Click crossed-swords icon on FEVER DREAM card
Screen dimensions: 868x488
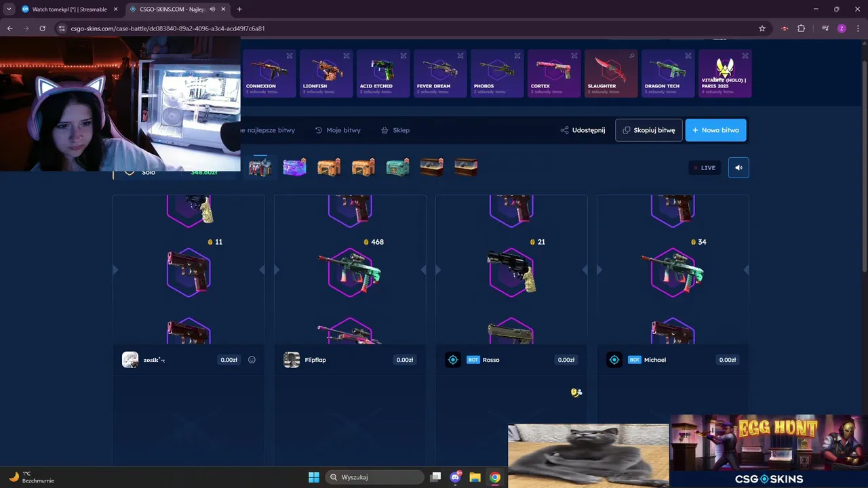[x=460, y=56]
